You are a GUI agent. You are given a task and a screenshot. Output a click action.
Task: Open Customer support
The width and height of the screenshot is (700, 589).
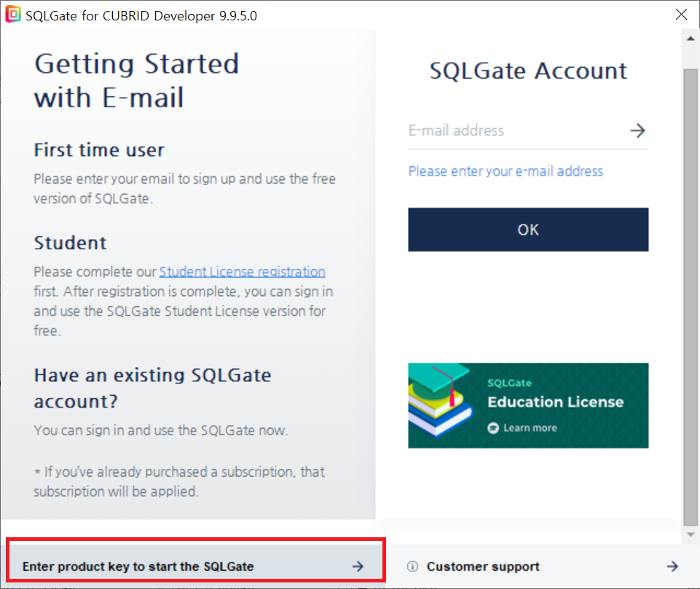point(483,566)
